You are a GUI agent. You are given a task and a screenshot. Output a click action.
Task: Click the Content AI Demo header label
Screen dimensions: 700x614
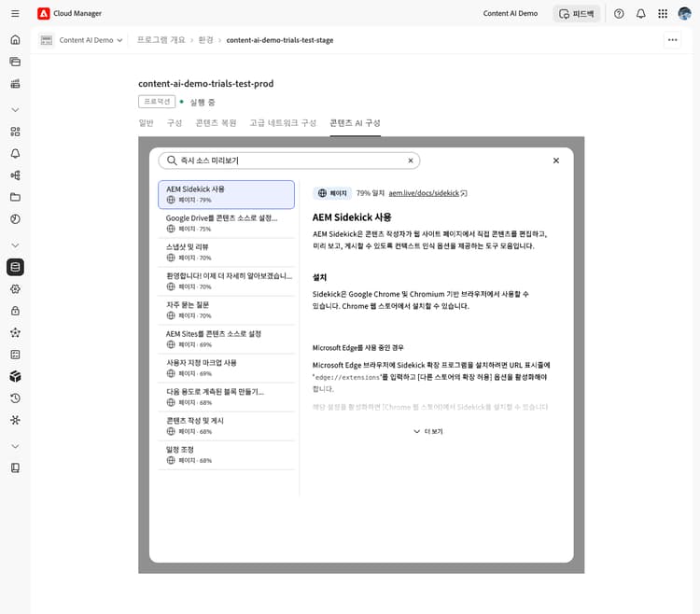pos(510,13)
